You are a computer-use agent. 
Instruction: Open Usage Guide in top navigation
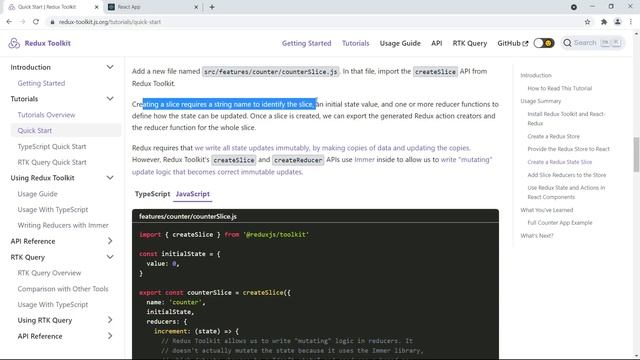400,43
